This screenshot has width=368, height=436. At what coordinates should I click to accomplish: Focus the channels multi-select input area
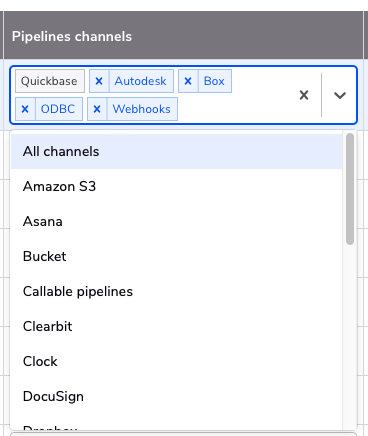(x=184, y=95)
